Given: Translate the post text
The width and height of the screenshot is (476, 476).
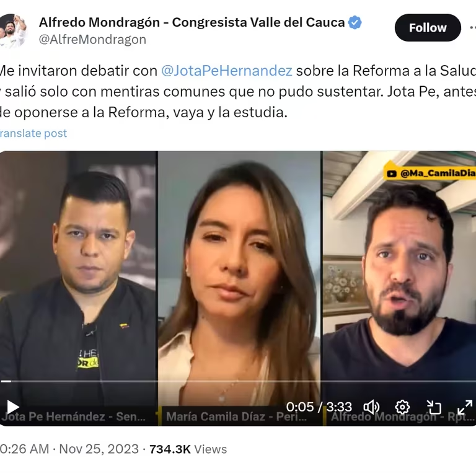Looking at the screenshot, I should [33, 133].
